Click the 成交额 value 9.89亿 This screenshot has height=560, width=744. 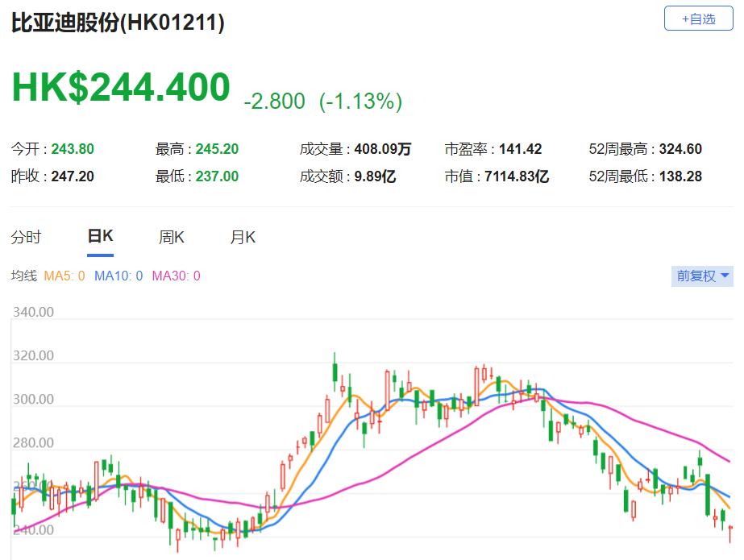pyautogui.click(x=375, y=176)
